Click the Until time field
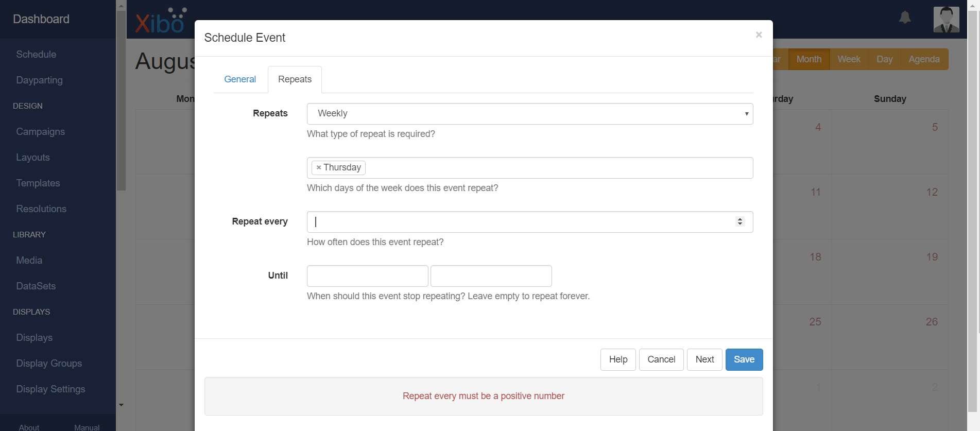The image size is (980, 431). click(x=491, y=276)
